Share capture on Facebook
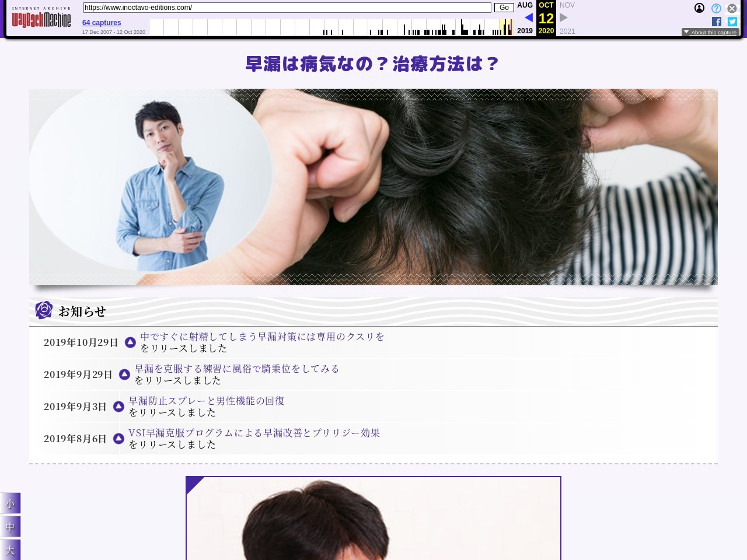The width and height of the screenshot is (747, 560). tap(717, 22)
